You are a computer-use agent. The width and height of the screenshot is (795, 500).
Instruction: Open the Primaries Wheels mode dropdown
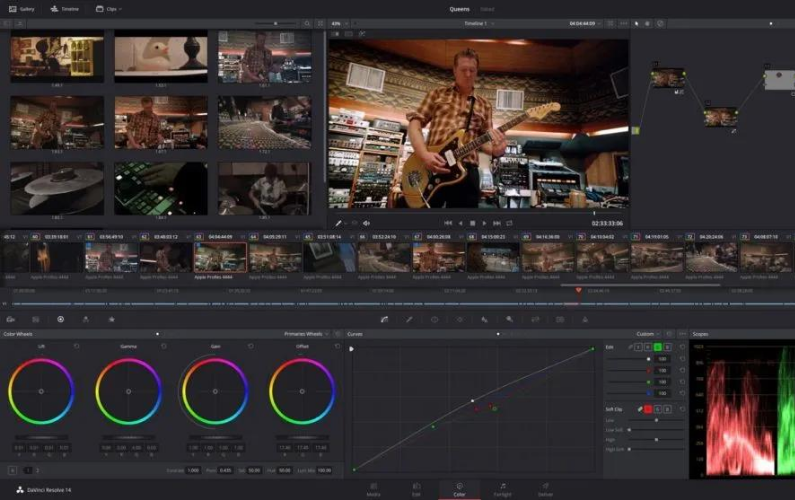point(304,333)
